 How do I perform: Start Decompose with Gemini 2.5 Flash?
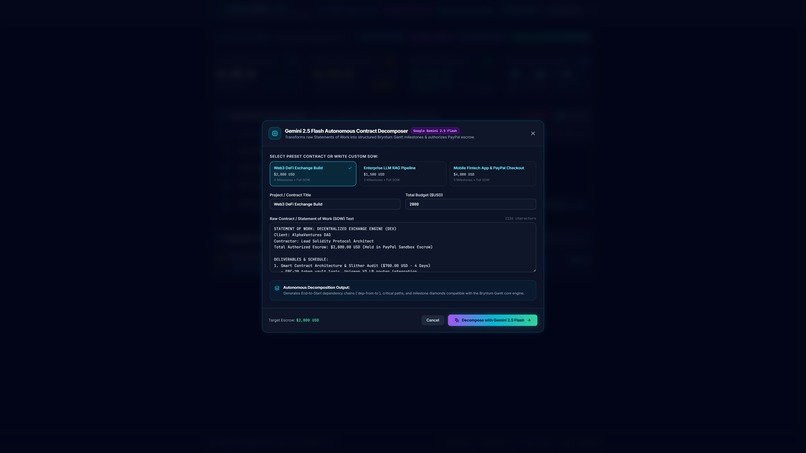(492, 320)
